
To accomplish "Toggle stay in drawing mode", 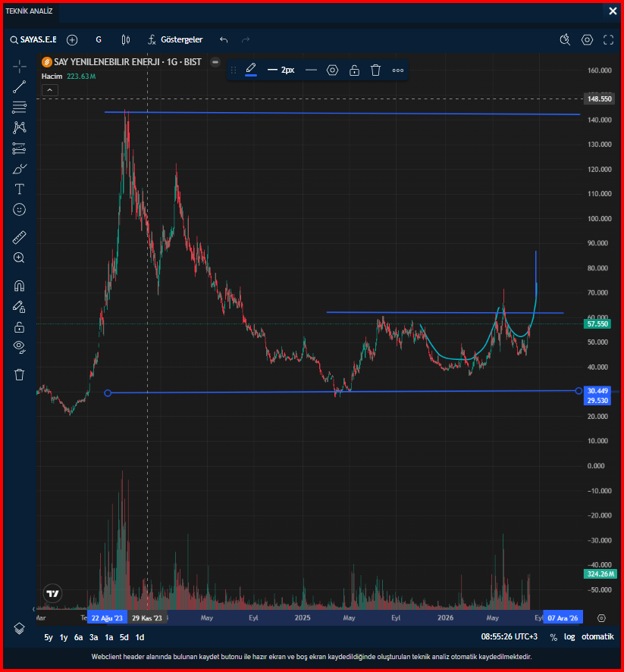I will click(x=19, y=306).
